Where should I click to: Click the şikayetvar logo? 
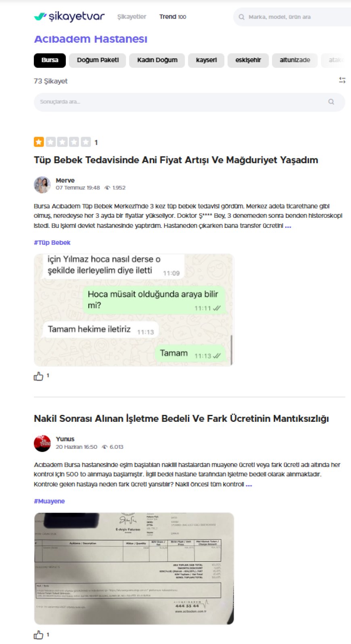click(69, 17)
